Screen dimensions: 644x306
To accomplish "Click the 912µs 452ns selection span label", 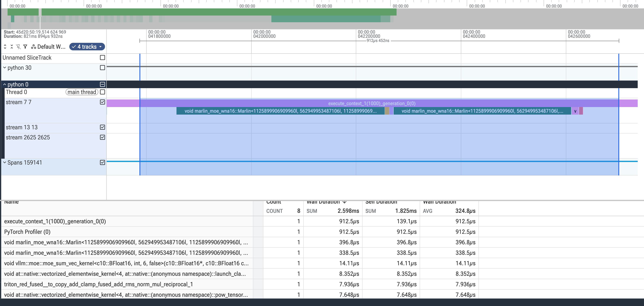I will click(378, 41).
